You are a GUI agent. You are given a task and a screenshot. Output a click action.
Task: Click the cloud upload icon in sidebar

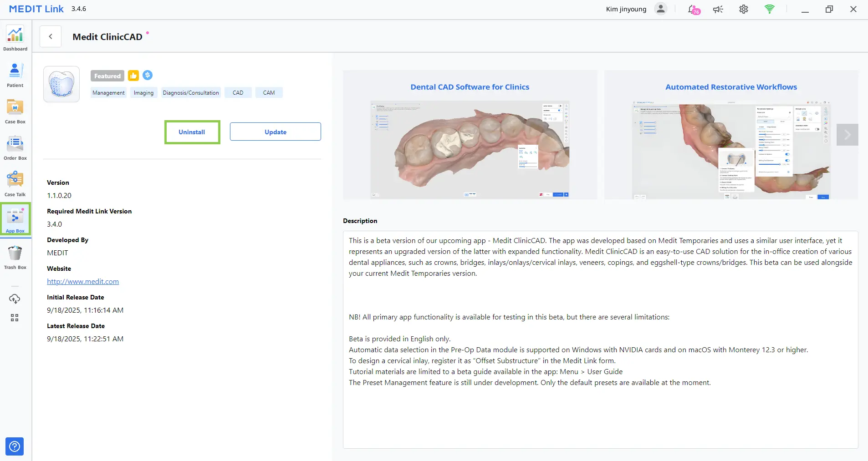pyautogui.click(x=15, y=299)
